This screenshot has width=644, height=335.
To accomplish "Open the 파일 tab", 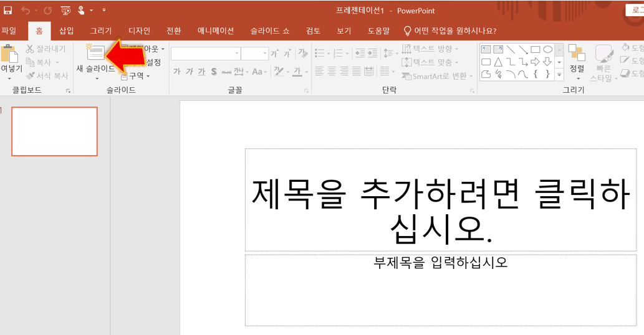I will tap(9, 31).
